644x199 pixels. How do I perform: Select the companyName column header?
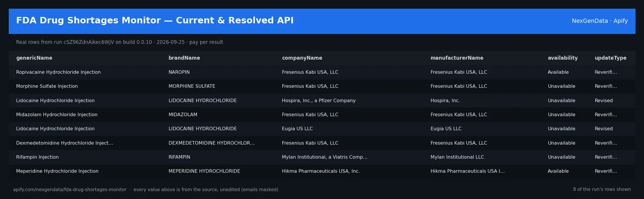tap(302, 58)
